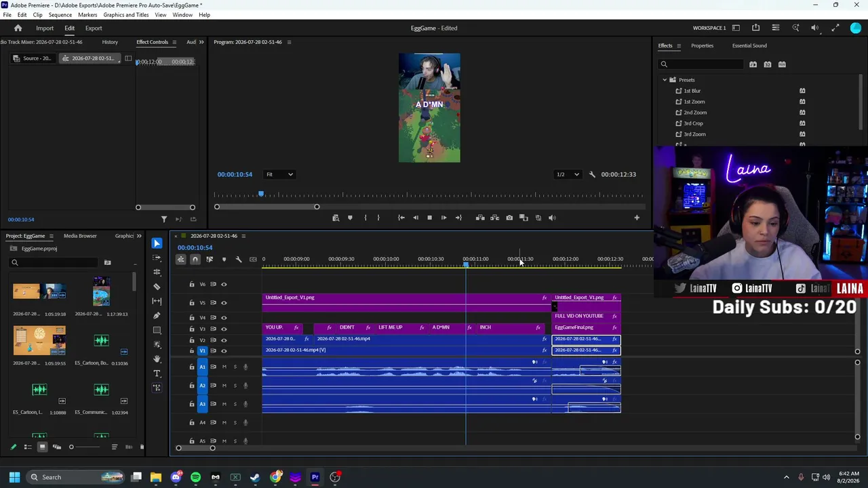Select the Slip tool
This screenshot has height=488, width=868.
[x=157, y=301]
